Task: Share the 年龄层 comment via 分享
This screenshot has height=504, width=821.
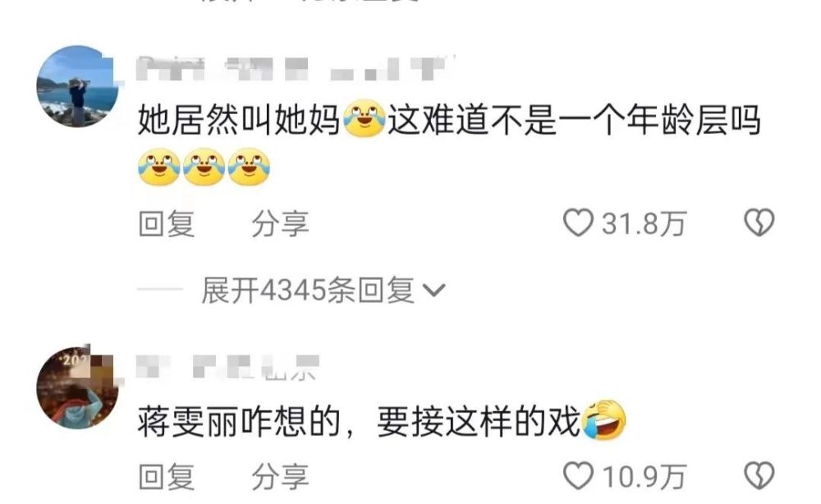Action: [280, 223]
